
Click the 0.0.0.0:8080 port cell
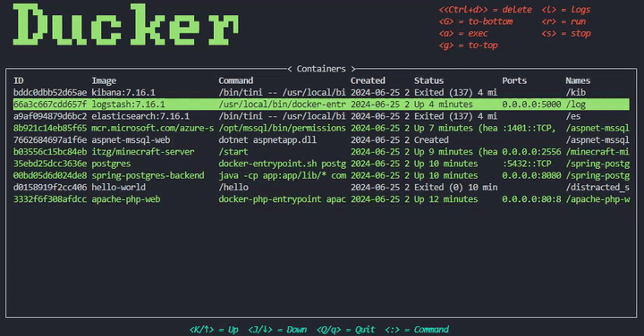click(531, 175)
